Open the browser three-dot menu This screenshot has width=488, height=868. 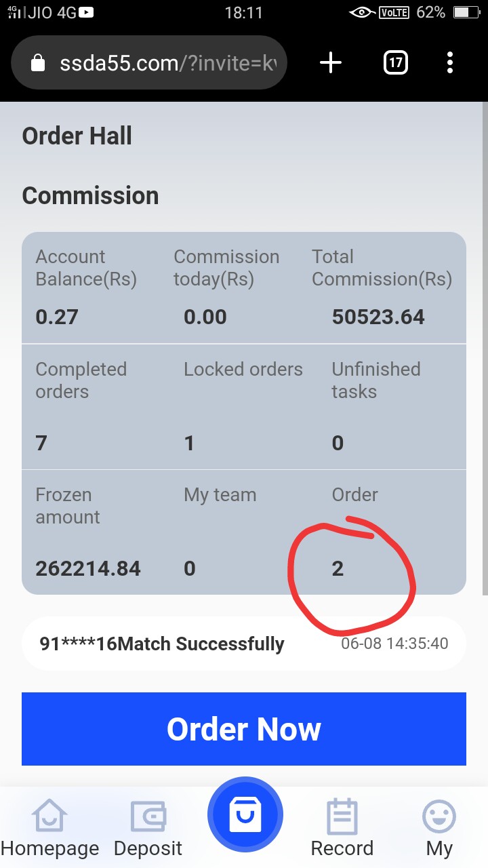click(x=450, y=63)
